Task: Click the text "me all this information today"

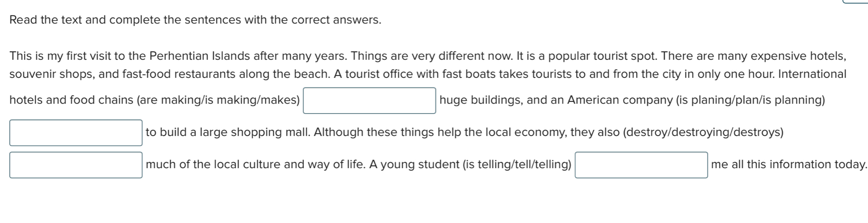Action: pos(789,164)
